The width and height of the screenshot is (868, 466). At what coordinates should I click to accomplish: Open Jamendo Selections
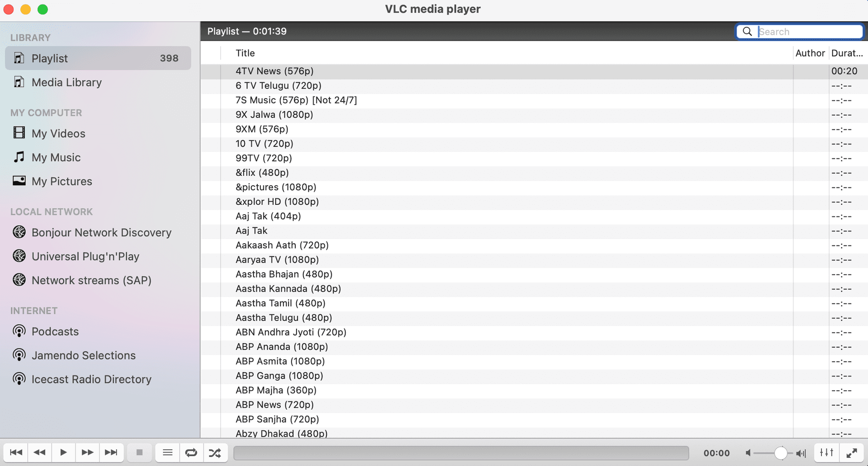[x=98, y=355]
